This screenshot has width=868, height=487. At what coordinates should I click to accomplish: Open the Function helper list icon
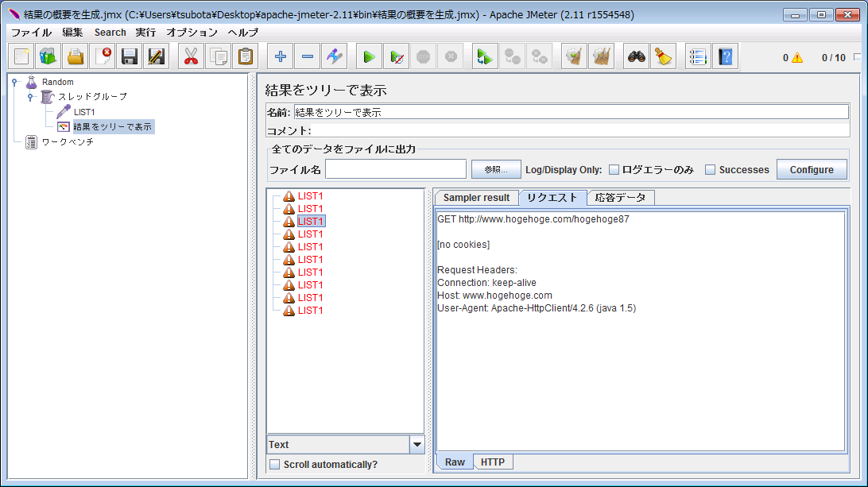698,56
